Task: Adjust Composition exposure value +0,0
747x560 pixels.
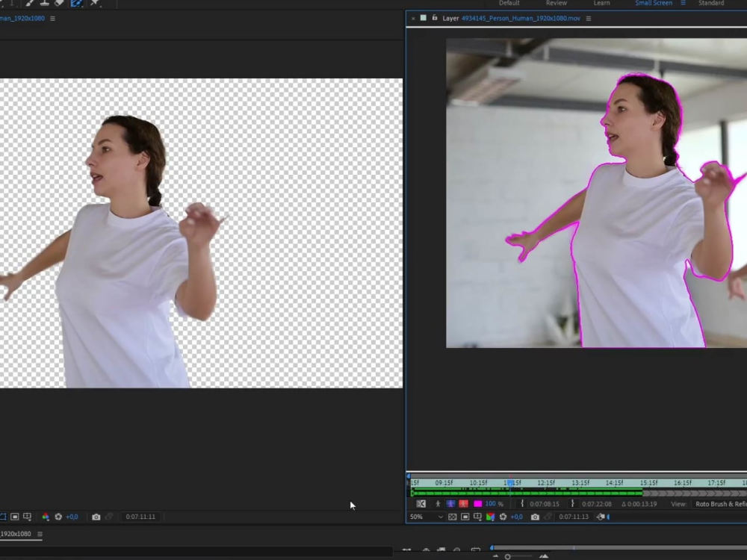Action: click(72, 517)
